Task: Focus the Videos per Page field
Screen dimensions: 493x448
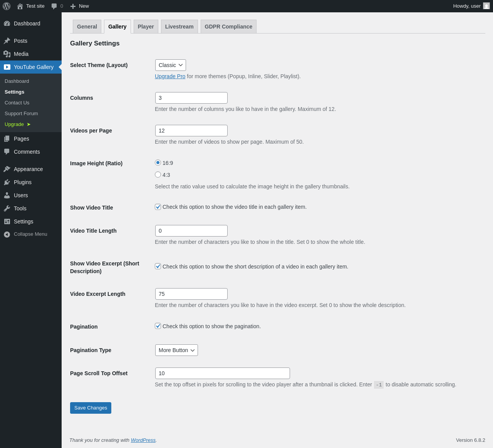Action: (191, 131)
